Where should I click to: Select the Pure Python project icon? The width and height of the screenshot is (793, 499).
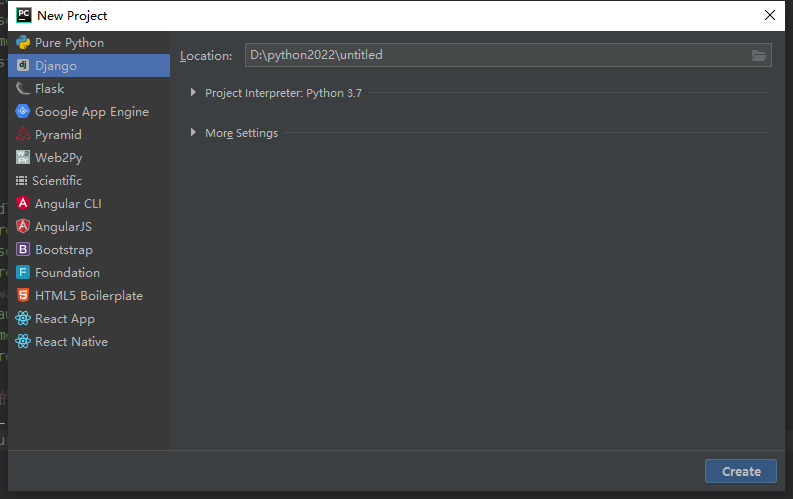[x=23, y=42]
